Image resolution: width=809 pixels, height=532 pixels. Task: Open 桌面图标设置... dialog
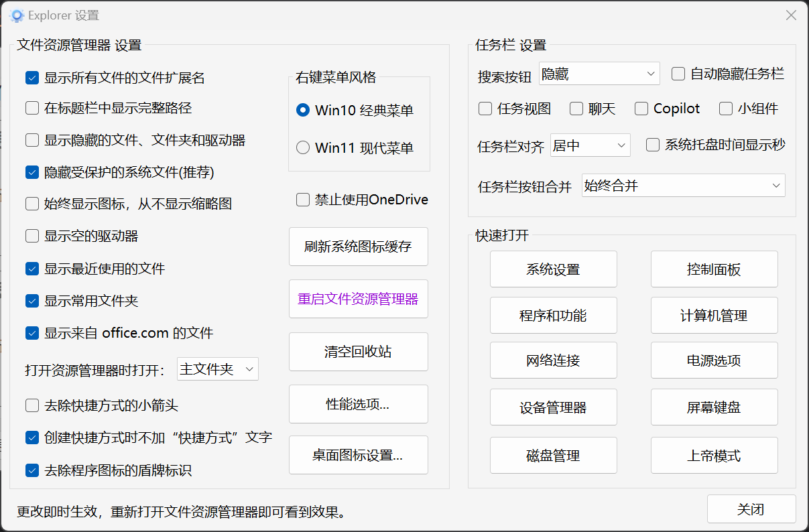click(359, 455)
